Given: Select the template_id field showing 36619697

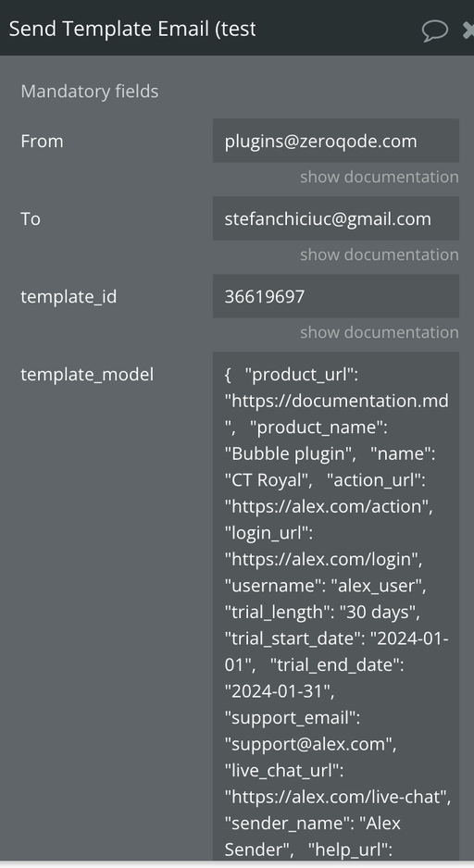Looking at the screenshot, I should point(335,296).
